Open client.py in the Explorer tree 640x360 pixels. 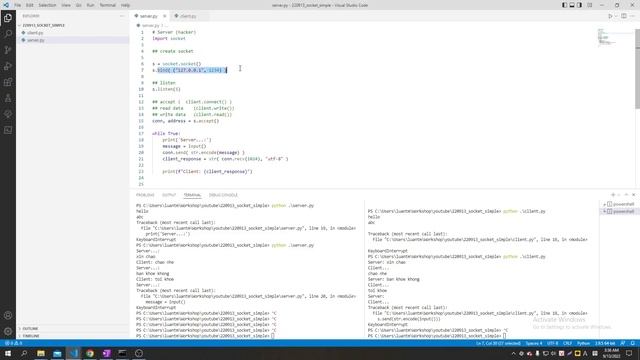[35, 33]
